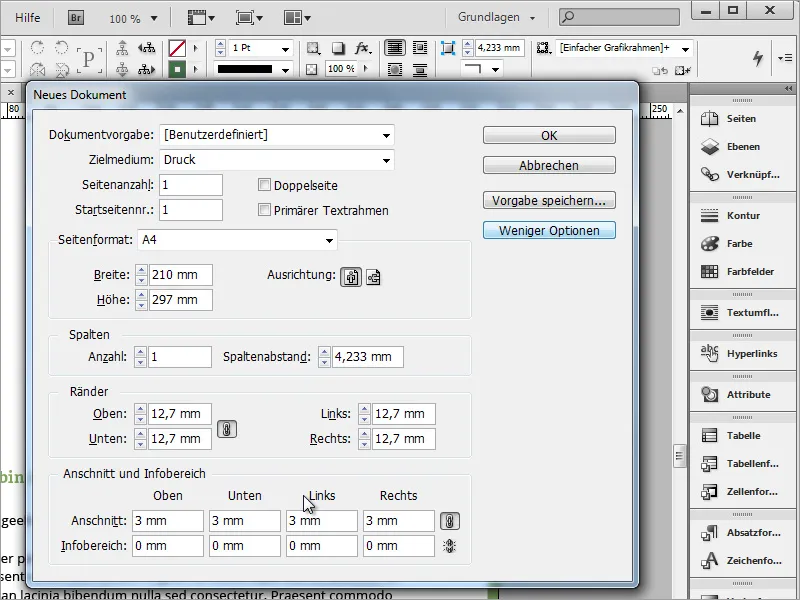
Task: Click the search field in top bar
Action: click(619, 17)
